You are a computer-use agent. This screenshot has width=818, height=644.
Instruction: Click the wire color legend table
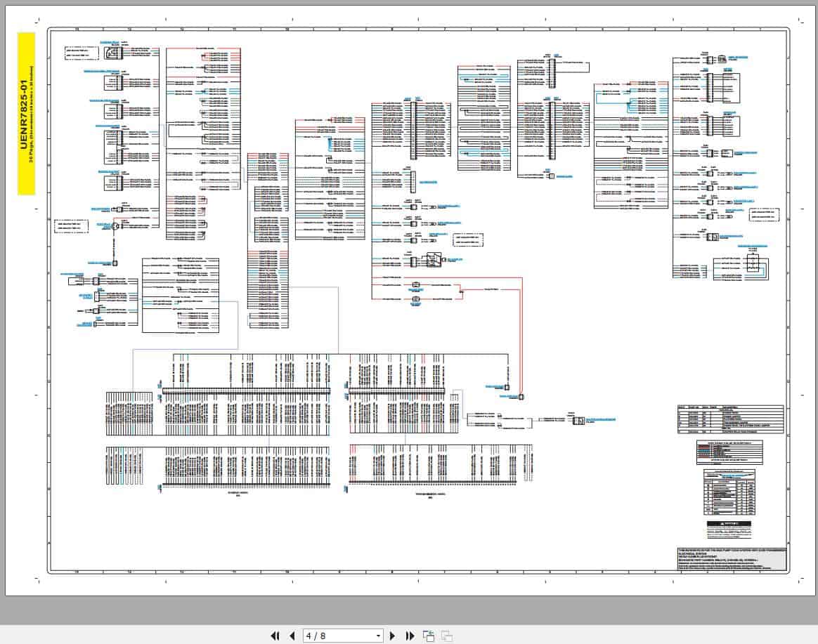click(729, 452)
